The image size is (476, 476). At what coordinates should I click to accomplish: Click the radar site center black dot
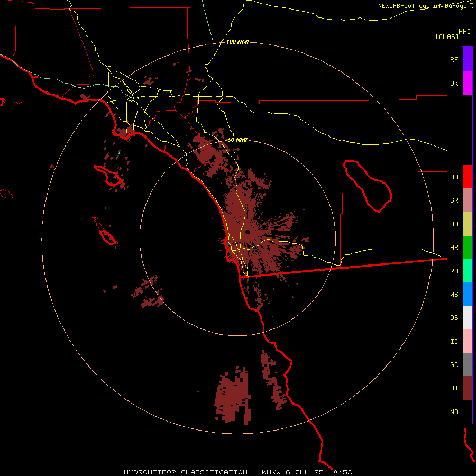pyautogui.click(x=248, y=232)
